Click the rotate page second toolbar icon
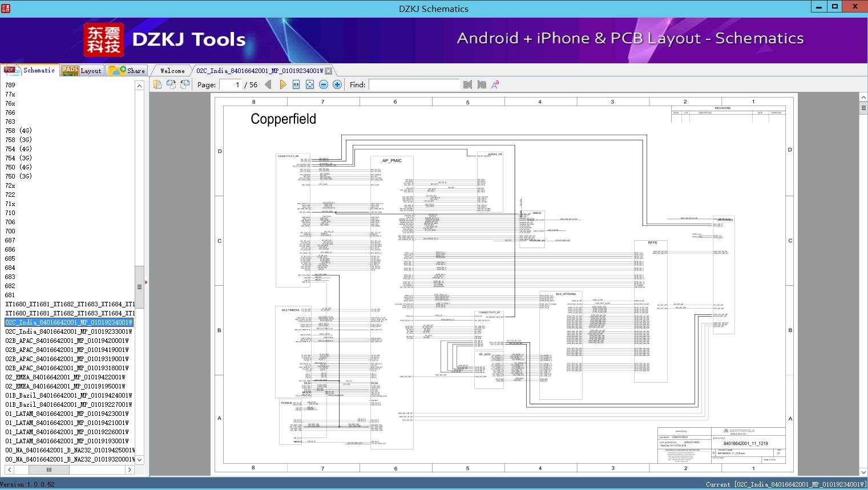This screenshot has width=868, height=490. (171, 84)
